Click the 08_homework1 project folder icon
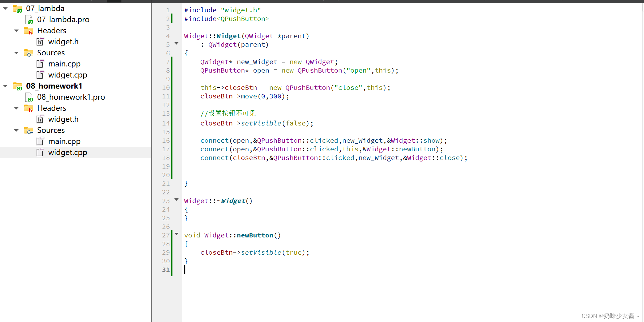The width and height of the screenshot is (644, 322). (x=18, y=86)
